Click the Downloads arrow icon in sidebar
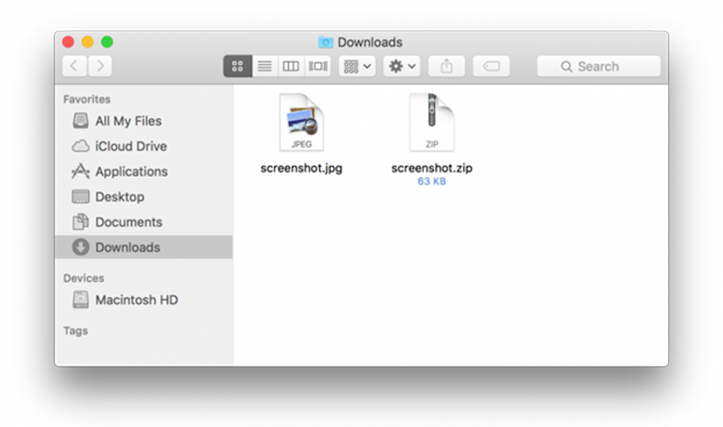The width and height of the screenshot is (723, 427). [x=80, y=247]
